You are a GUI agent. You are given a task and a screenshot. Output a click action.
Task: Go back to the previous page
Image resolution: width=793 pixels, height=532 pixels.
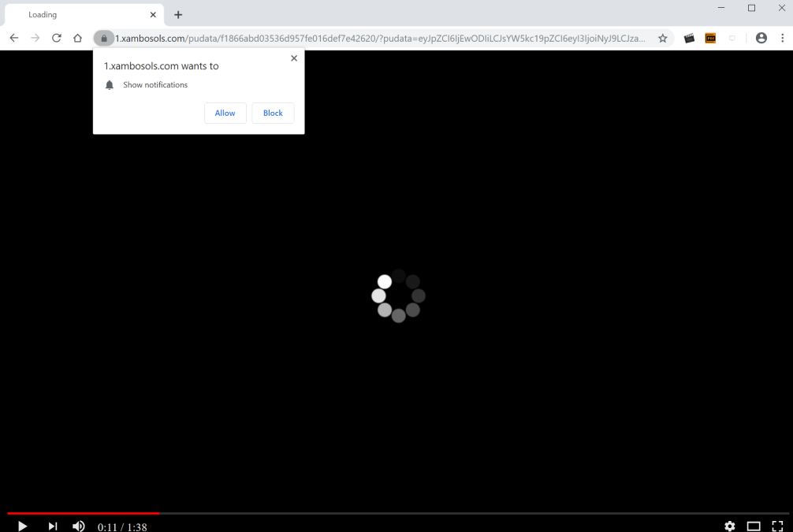tap(14, 38)
